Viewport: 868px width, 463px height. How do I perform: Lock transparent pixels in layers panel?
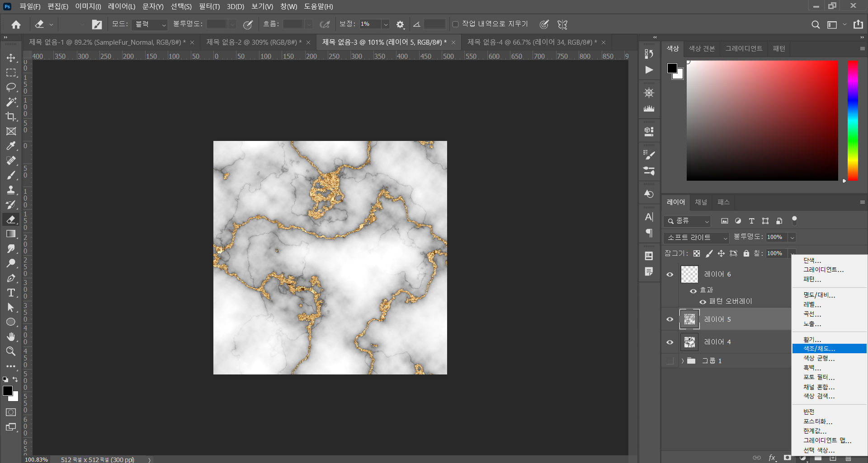[x=697, y=253]
